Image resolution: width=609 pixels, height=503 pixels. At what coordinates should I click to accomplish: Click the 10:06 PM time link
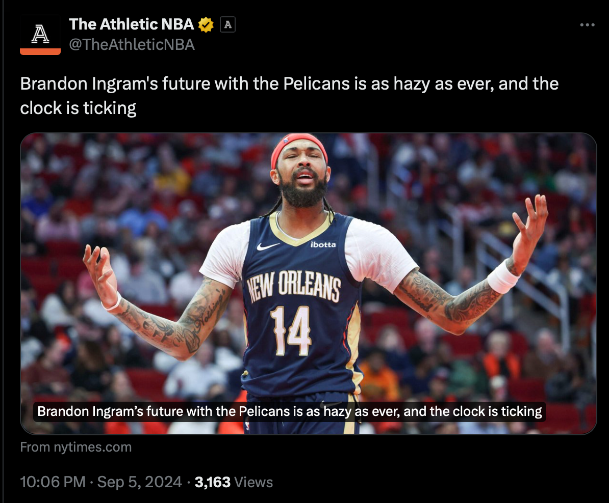pyautogui.click(x=52, y=482)
